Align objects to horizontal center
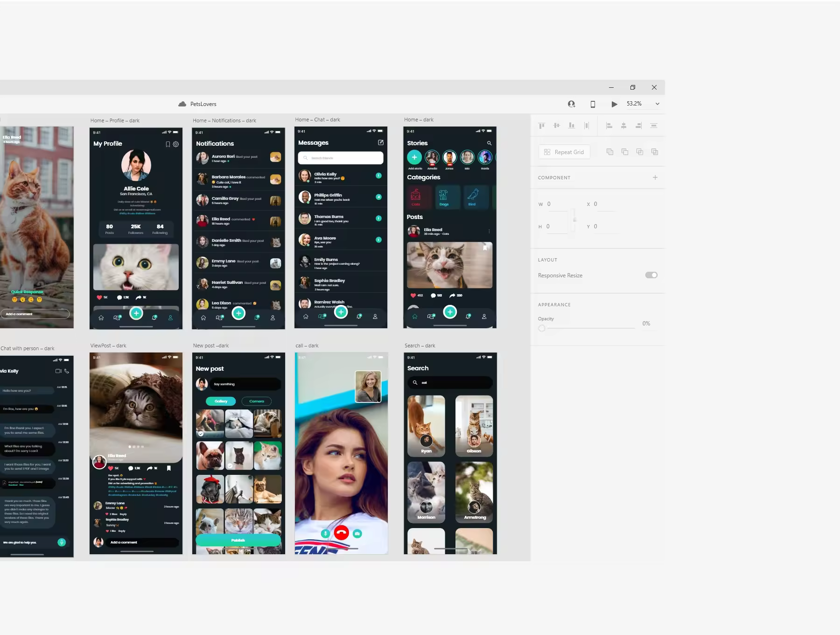This screenshot has width=840, height=635. pos(623,126)
